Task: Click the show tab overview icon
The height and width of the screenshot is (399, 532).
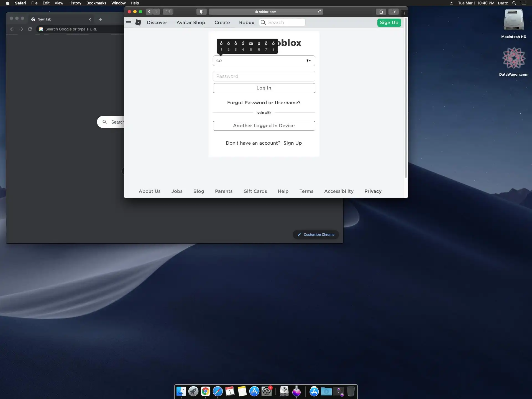Action: [x=393, y=12]
